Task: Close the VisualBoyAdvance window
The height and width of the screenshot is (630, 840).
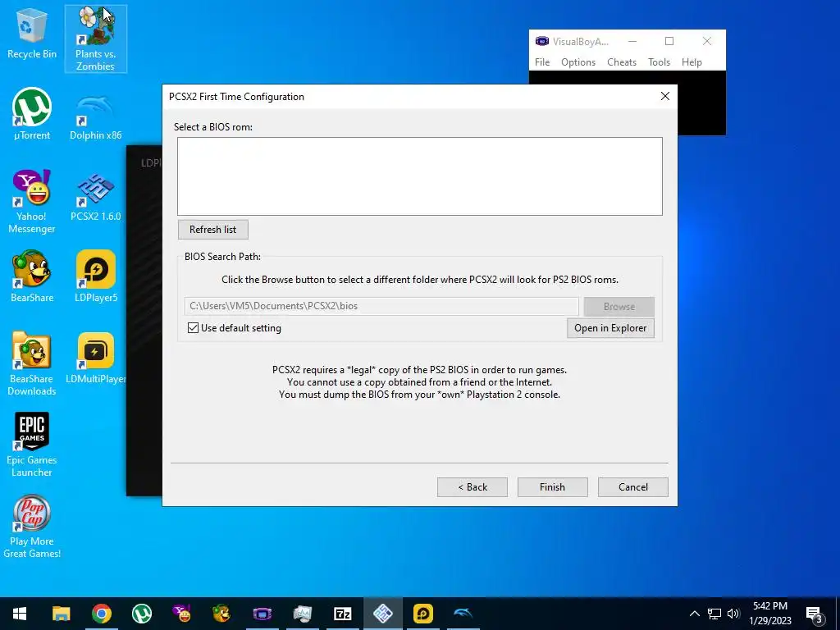Action: [x=706, y=41]
